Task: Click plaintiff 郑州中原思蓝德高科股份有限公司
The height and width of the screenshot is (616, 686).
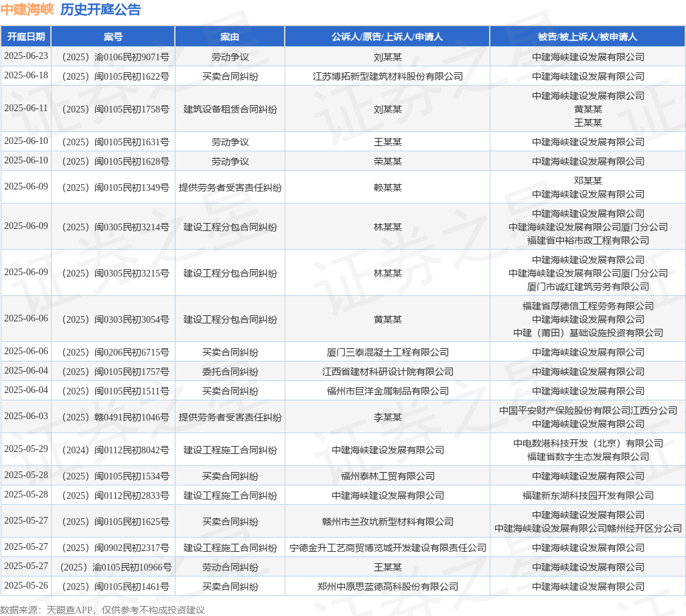Action: pos(388,587)
